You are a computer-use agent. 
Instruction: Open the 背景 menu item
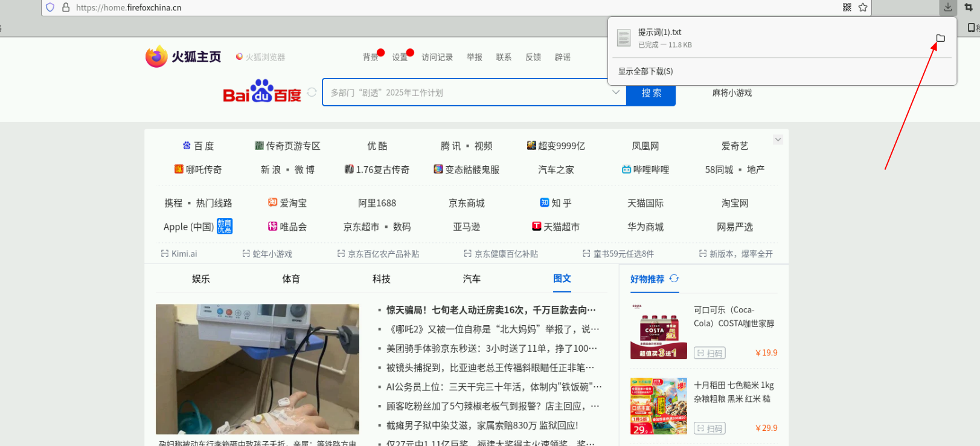(x=371, y=57)
